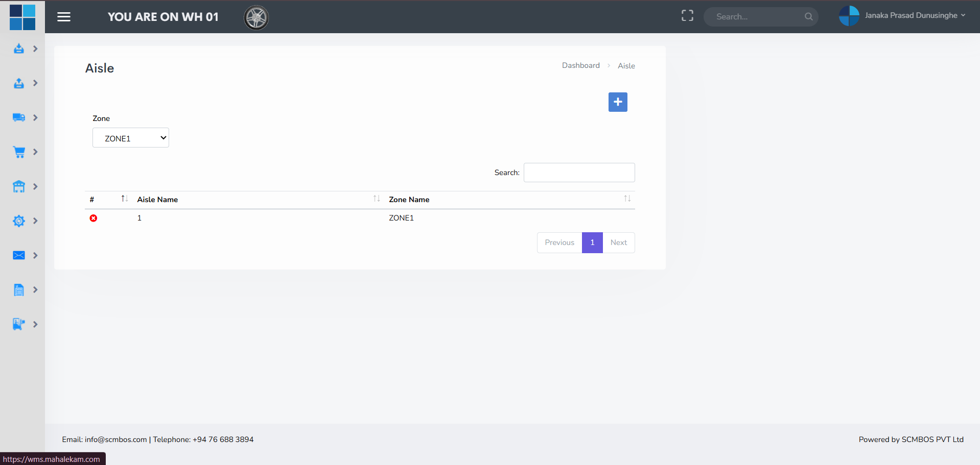Delete aisle 1 with red X icon

coord(94,218)
